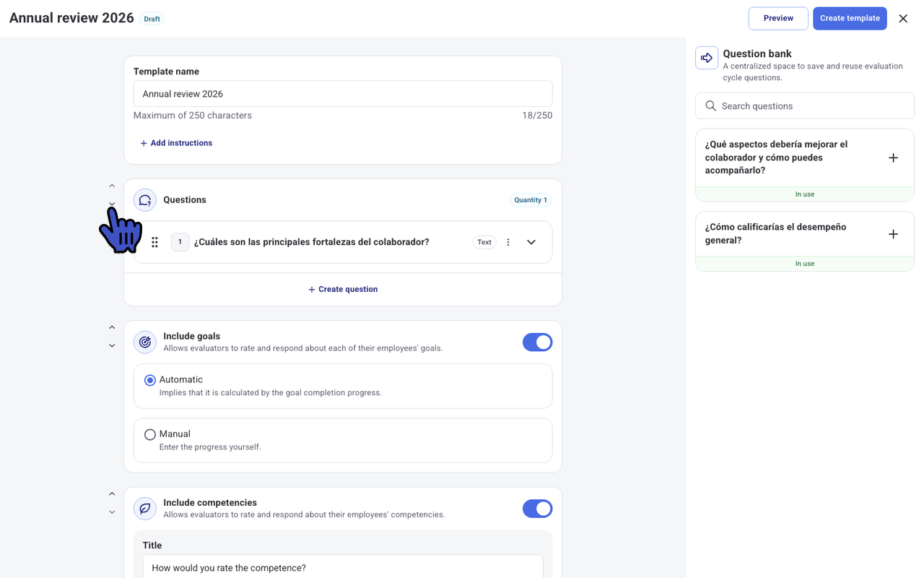Move the Questions section down with arrow
This screenshot has width=924, height=578.
pos(112,204)
